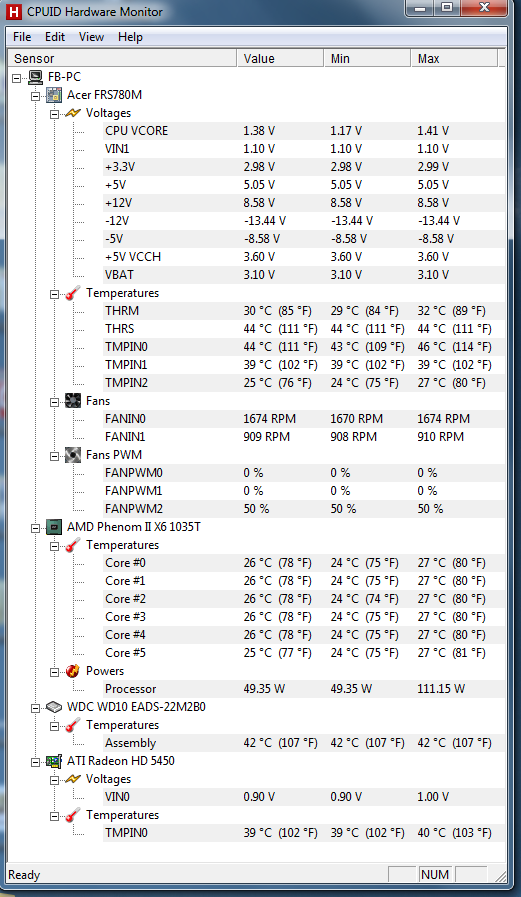Image resolution: width=521 pixels, height=897 pixels.
Task: Collapse the Acer FRS780M node
Action: point(37,95)
